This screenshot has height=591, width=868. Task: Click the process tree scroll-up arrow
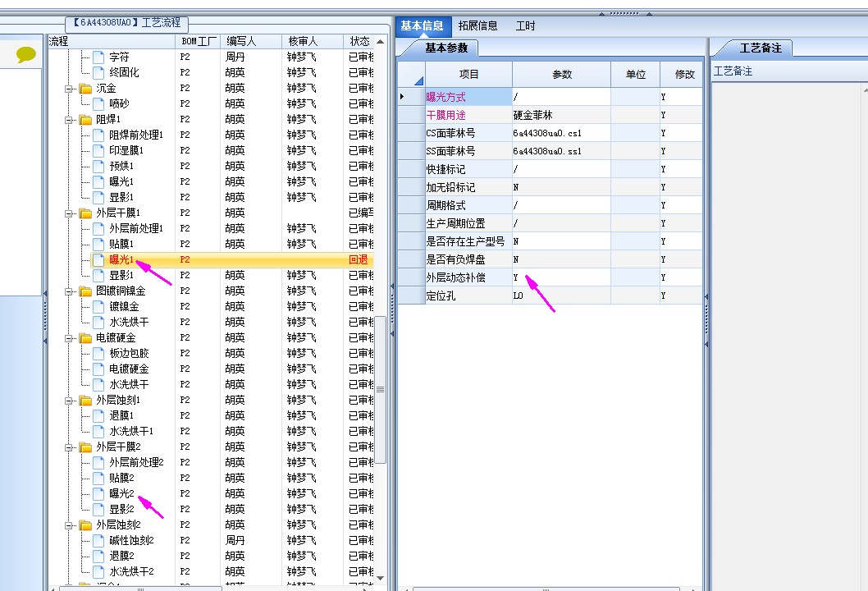[381, 42]
